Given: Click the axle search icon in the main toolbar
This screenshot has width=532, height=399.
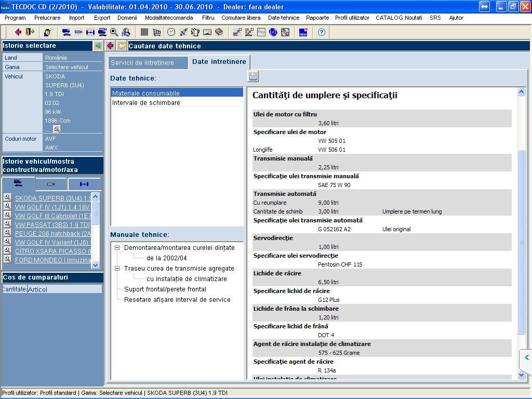Looking at the screenshot, I should (x=90, y=32).
